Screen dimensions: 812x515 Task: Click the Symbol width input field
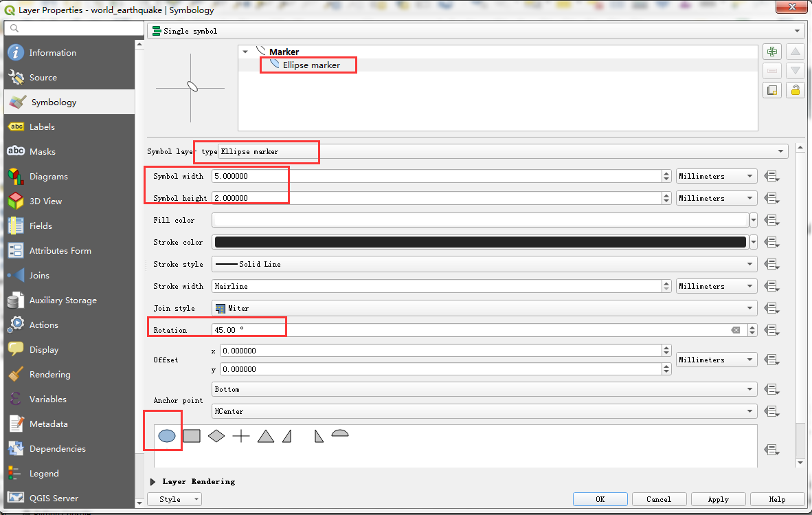[x=436, y=176]
